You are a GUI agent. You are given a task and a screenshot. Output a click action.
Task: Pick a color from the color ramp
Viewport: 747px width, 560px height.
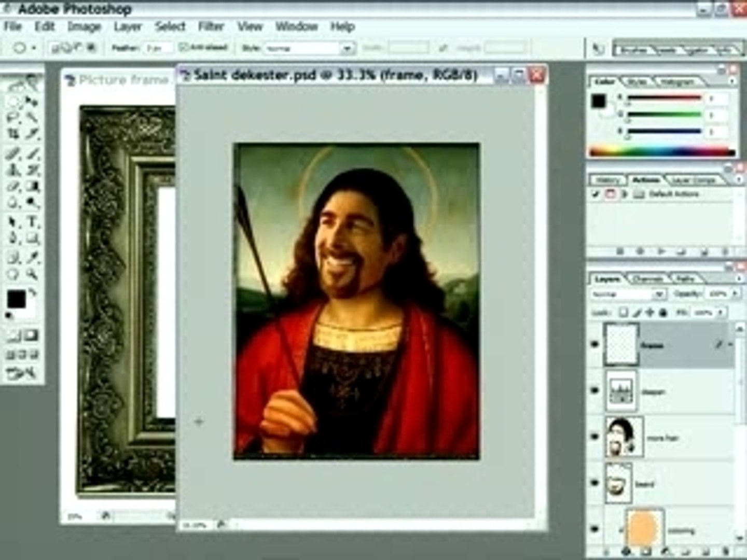pyautogui.click(x=662, y=152)
